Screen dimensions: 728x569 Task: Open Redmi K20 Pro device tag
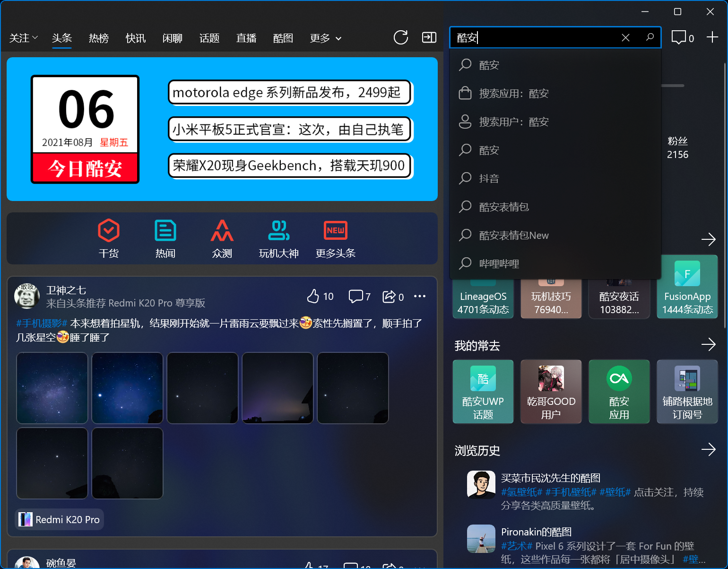click(x=60, y=519)
